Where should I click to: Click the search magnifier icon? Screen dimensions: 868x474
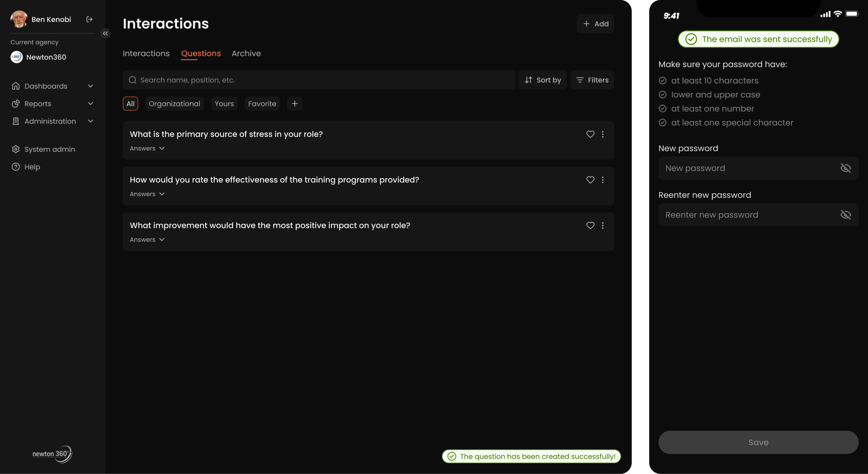point(132,80)
